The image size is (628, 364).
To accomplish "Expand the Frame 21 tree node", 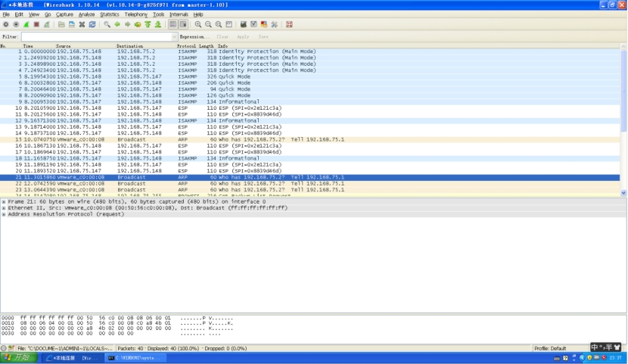I will [4, 201].
